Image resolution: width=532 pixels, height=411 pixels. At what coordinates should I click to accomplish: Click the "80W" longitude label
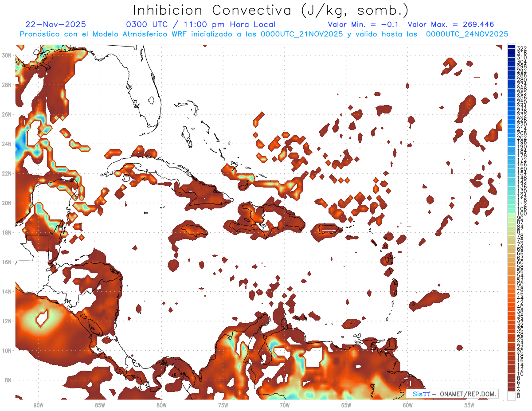tap(161, 405)
